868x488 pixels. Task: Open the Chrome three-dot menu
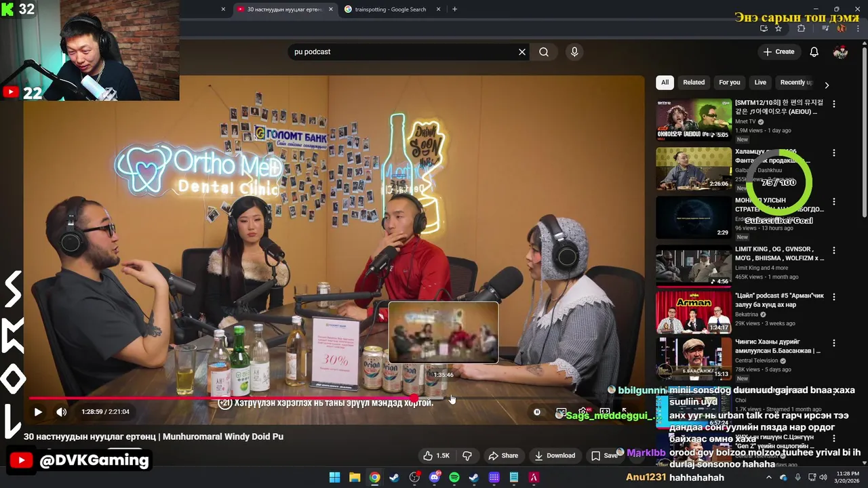click(858, 28)
